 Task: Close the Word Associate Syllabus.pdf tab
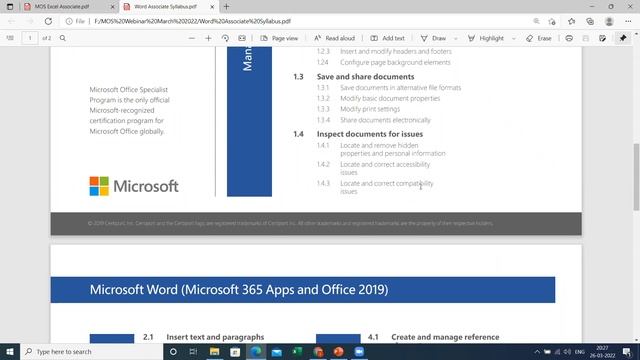click(x=212, y=7)
